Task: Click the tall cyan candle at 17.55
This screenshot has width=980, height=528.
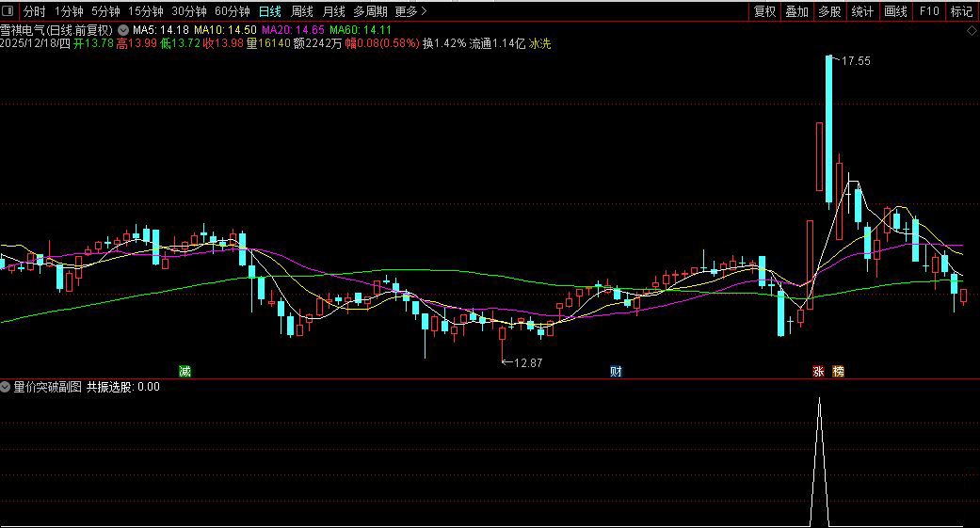Action: pos(829,130)
